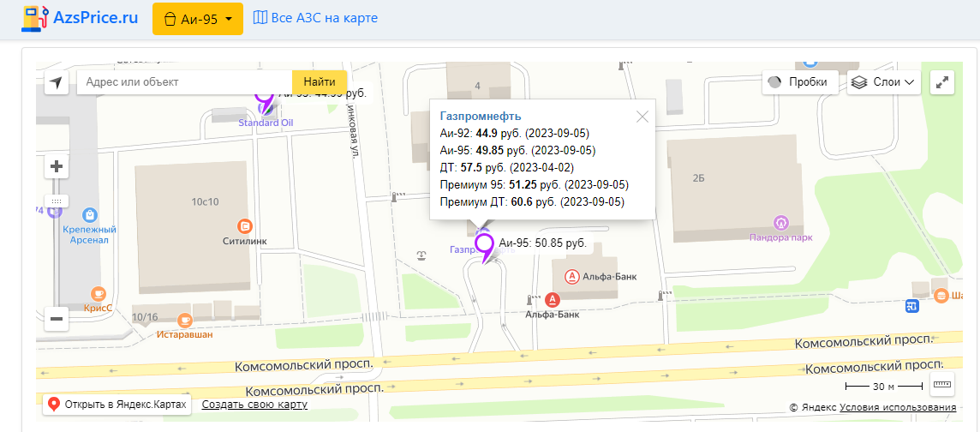Click the Альфа-Банк round logo on building

[x=571, y=276]
